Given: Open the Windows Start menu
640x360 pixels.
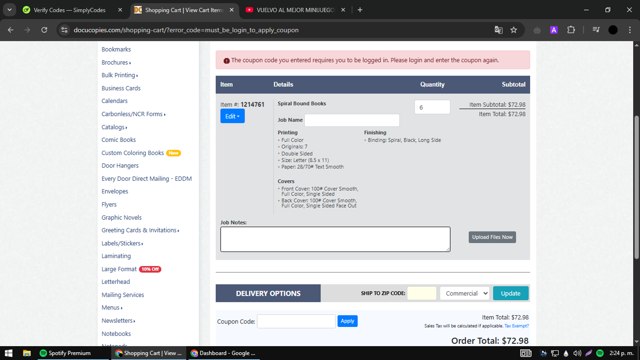Looking at the screenshot, I should click(x=9, y=353).
